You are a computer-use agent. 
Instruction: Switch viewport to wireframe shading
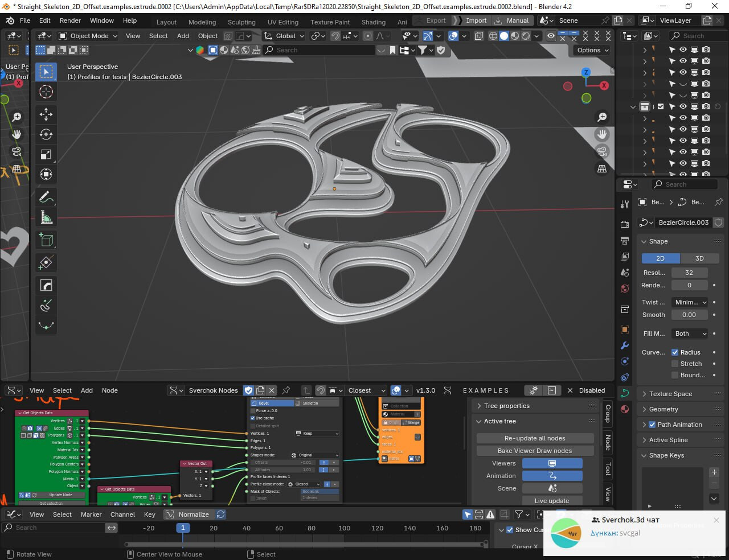tap(493, 36)
